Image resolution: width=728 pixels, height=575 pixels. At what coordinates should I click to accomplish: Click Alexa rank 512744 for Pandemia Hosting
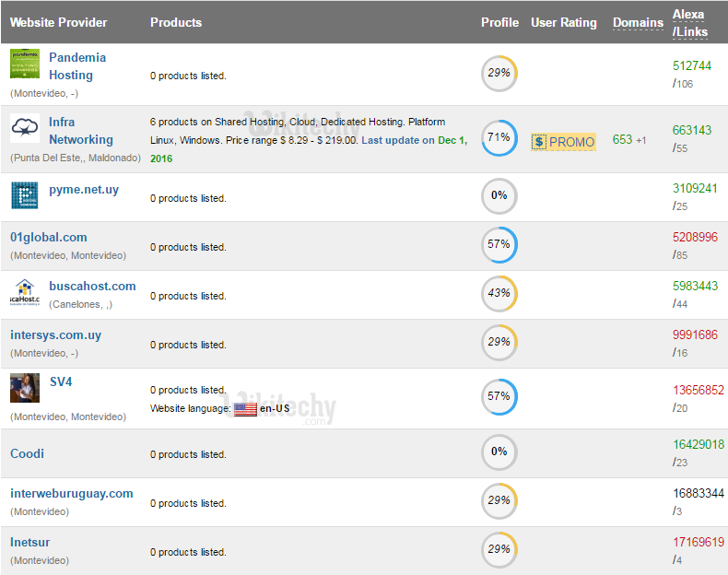coord(692,65)
